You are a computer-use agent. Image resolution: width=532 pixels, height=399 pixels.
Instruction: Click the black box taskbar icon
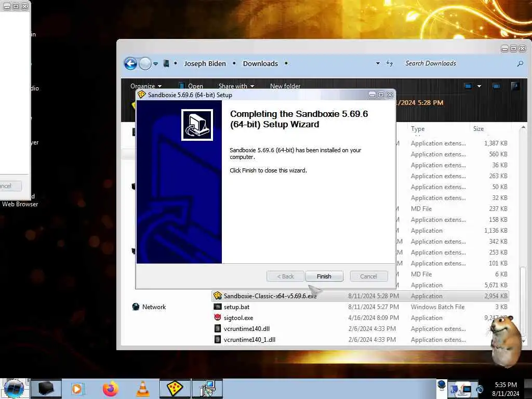tap(46, 389)
